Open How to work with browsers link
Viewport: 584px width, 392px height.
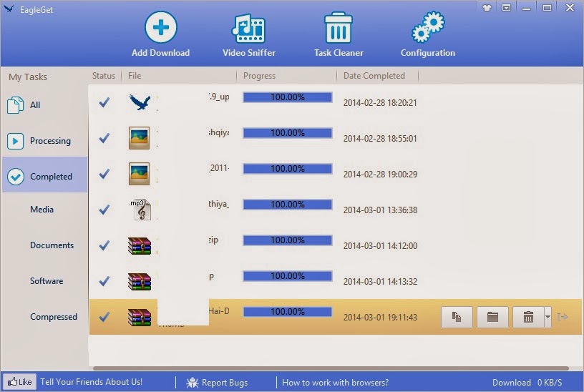tap(335, 383)
